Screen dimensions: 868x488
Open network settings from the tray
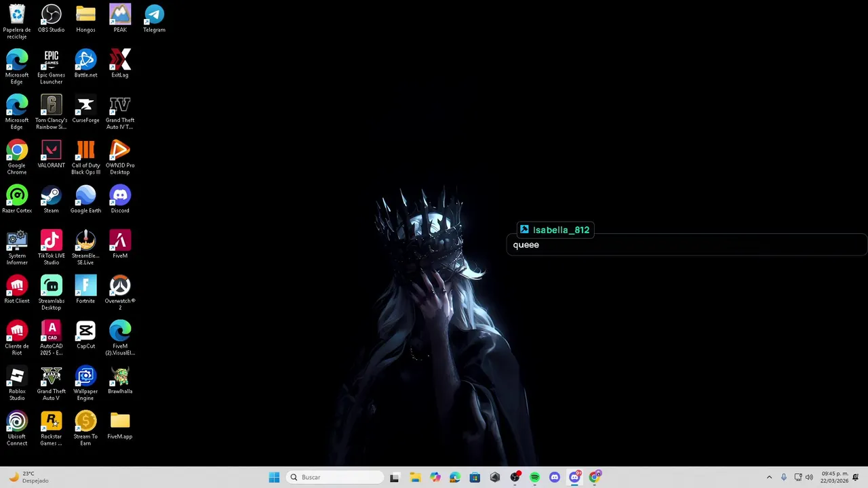pos(798,477)
